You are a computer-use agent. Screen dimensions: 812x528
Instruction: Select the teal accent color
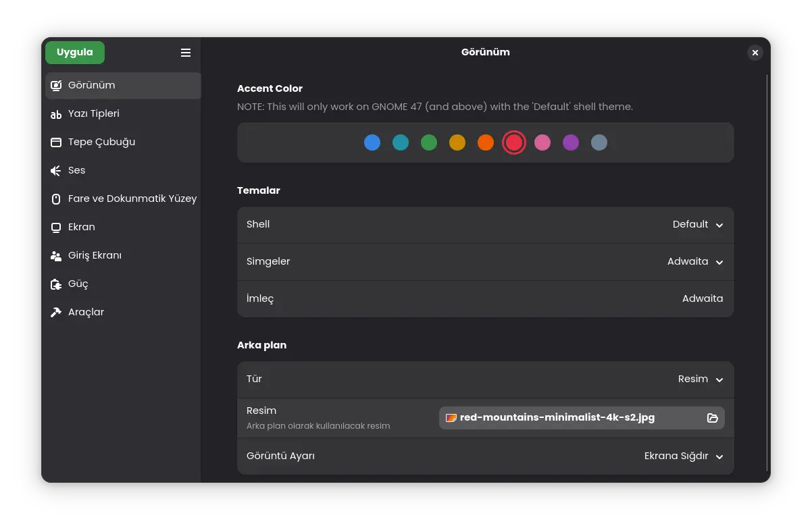(x=401, y=142)
